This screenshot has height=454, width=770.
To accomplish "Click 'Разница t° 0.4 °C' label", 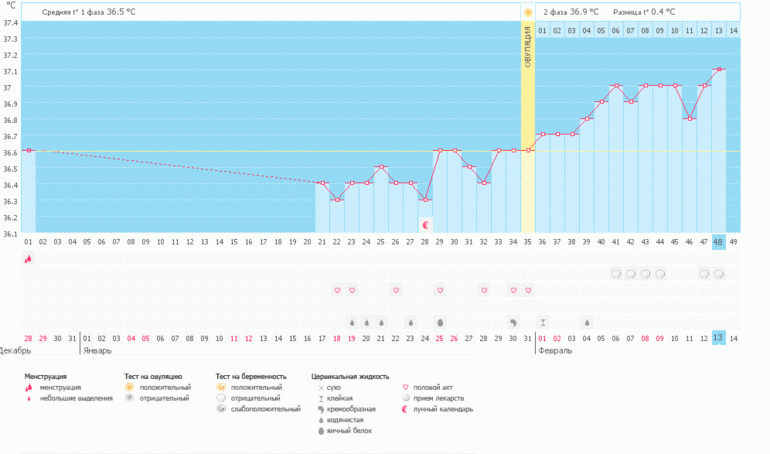I will (644, 12).
